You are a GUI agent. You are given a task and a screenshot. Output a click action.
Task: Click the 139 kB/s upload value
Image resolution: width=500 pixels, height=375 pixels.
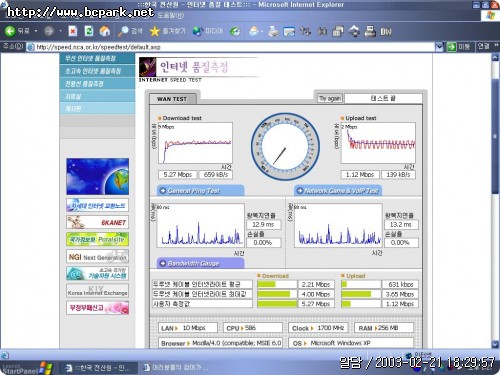point(398,175)
